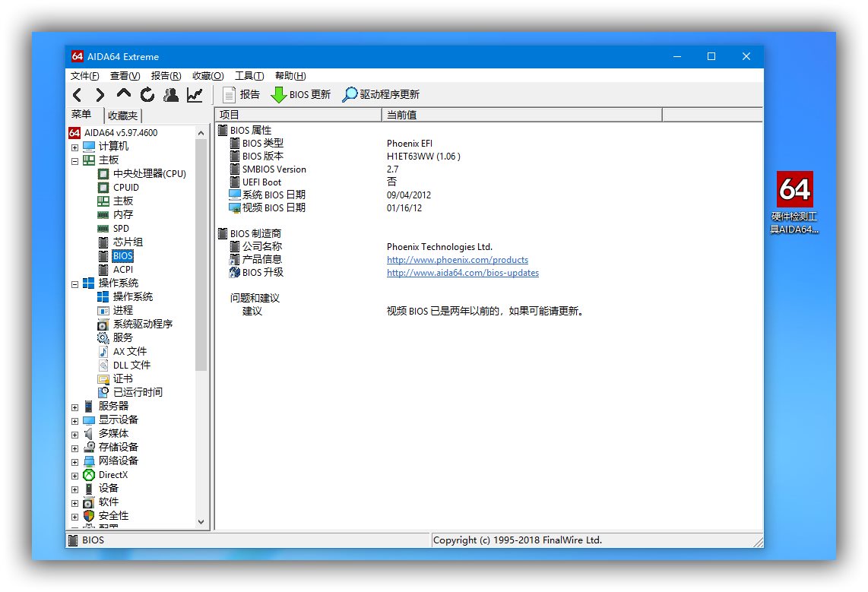
Task: Select the 证书 certificates item
Action: [123, 379]
